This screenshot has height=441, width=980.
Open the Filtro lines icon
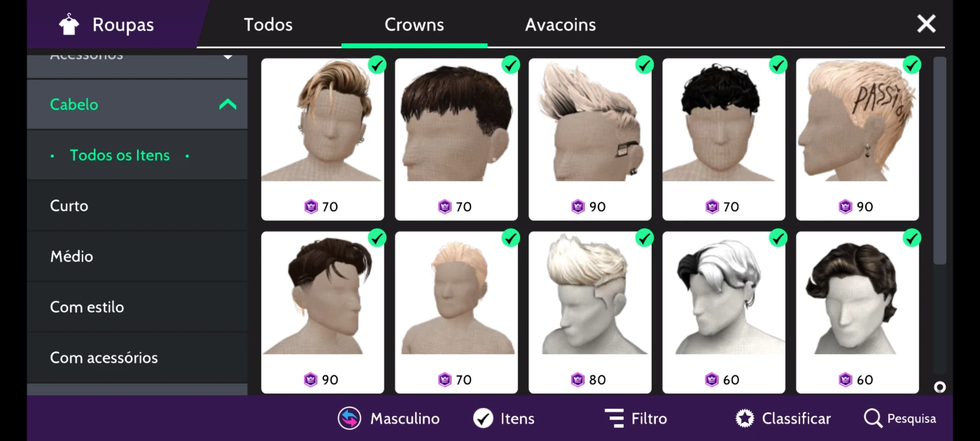pyautogui.click(x=614, y=419)
